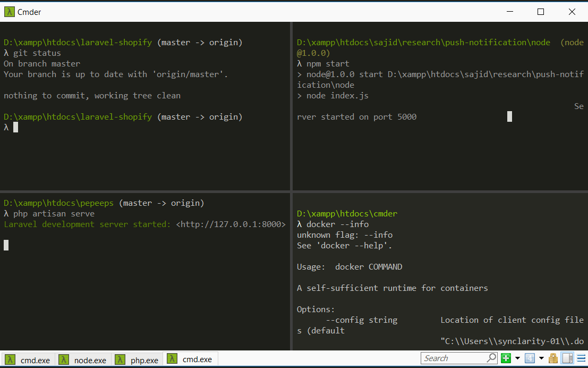Minimize the Cmder window
588x368 pixels.
tap(509, 12)
